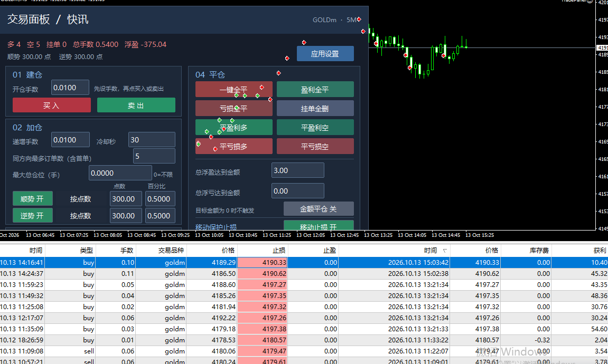Toggle the 金额平仓 关 switch
The height and width of the screenshot is (364, 608).
(x=319, y=209)
